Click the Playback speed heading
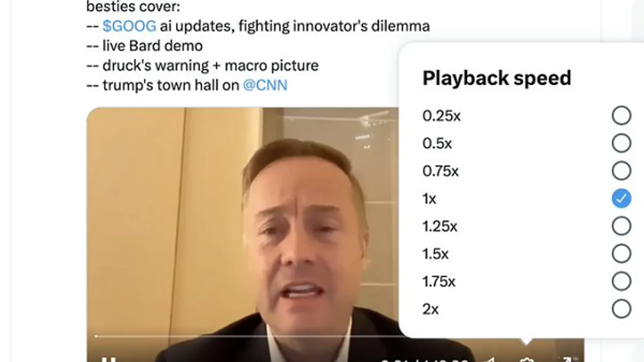644x362 pixels. coord(496,78)
